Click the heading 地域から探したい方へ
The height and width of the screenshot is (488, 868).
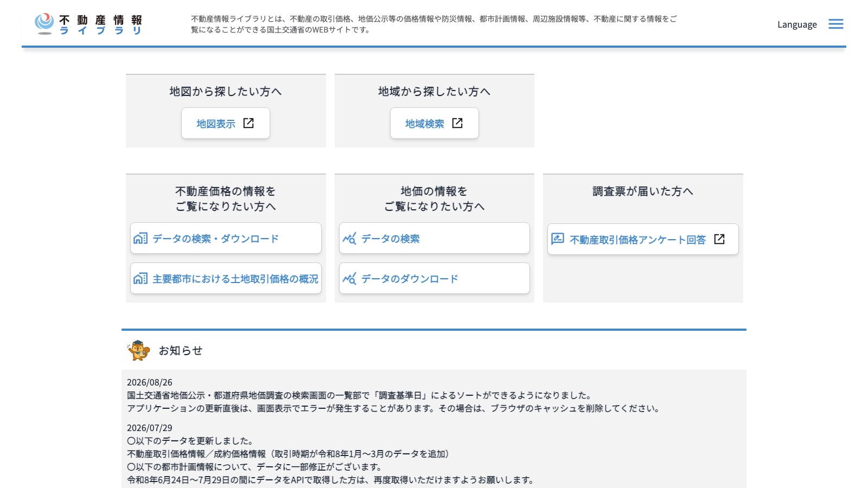[435, 91]
